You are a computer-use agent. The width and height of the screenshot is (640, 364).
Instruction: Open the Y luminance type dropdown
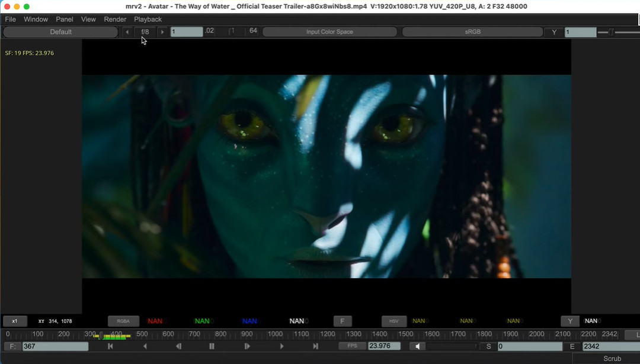(570, 321)
